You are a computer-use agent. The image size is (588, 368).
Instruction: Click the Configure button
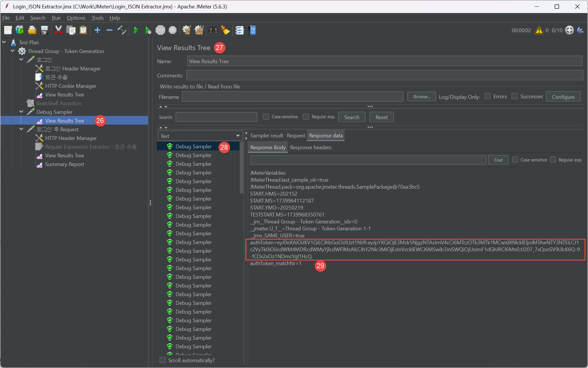(x=563, y=97)
